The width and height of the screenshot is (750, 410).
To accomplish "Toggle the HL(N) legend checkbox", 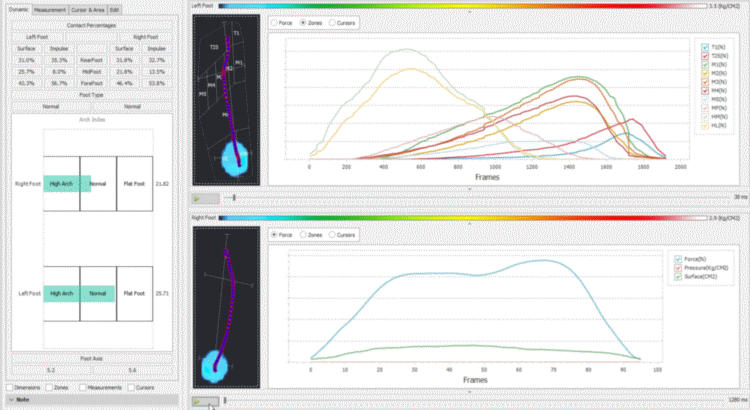I will (705, 125).
